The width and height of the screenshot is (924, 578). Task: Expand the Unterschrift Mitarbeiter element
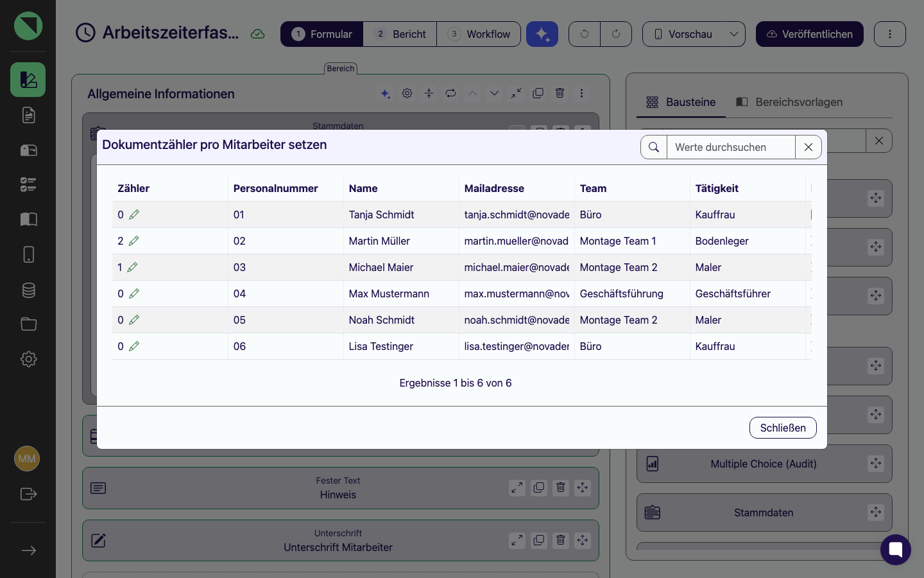point(517,541)
